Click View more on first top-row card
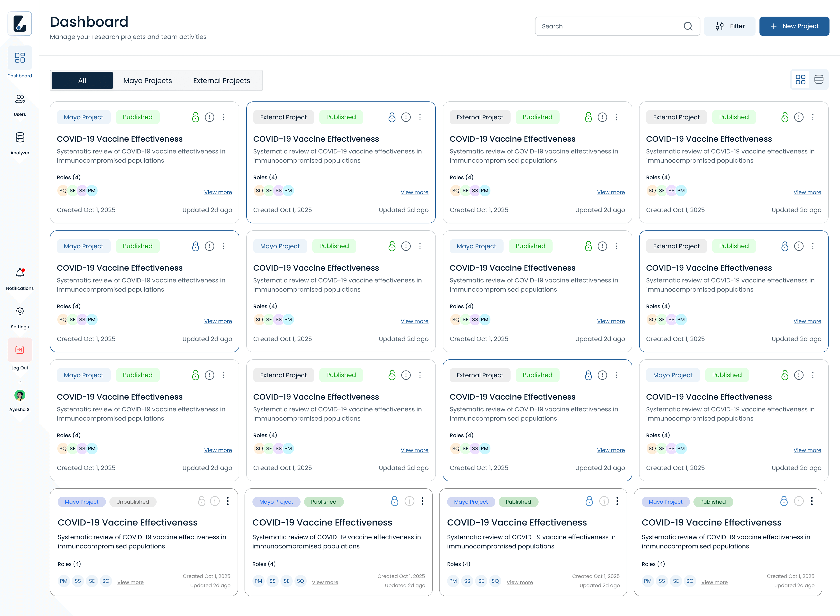840x616 pixels. (x=218, y=192)
